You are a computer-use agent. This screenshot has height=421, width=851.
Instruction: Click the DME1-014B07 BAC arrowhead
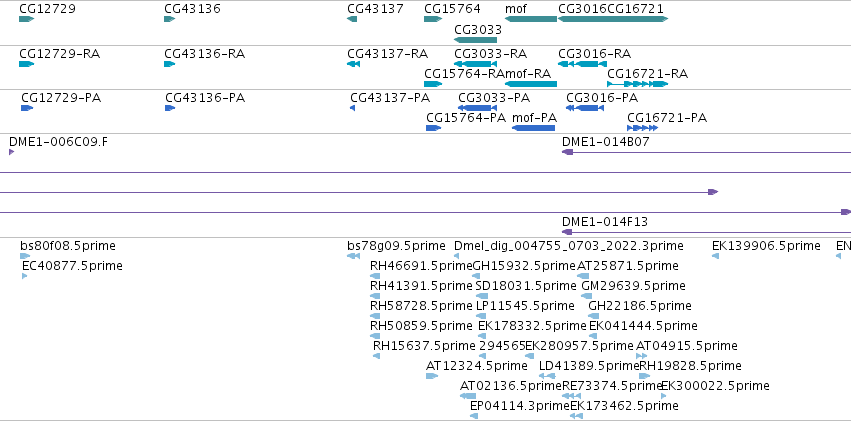pyautogui.click(x=568, y=152)
